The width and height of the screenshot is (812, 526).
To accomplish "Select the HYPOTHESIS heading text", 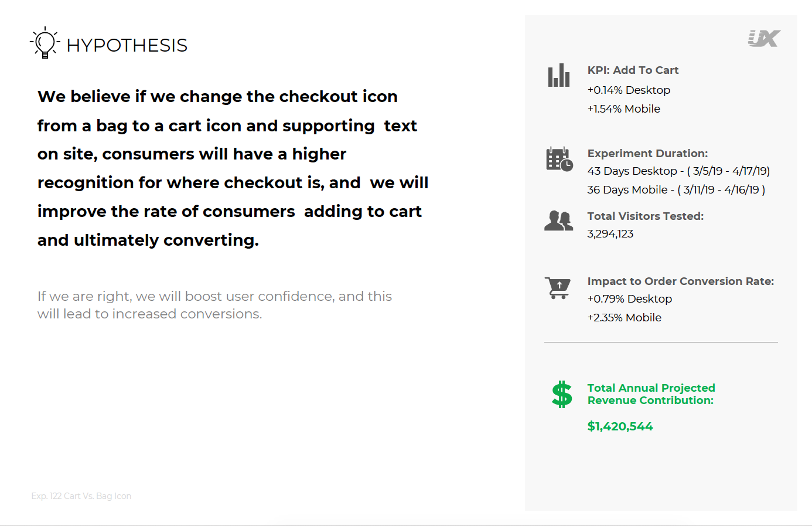I will pyautogui.click(x=127, y=45).
